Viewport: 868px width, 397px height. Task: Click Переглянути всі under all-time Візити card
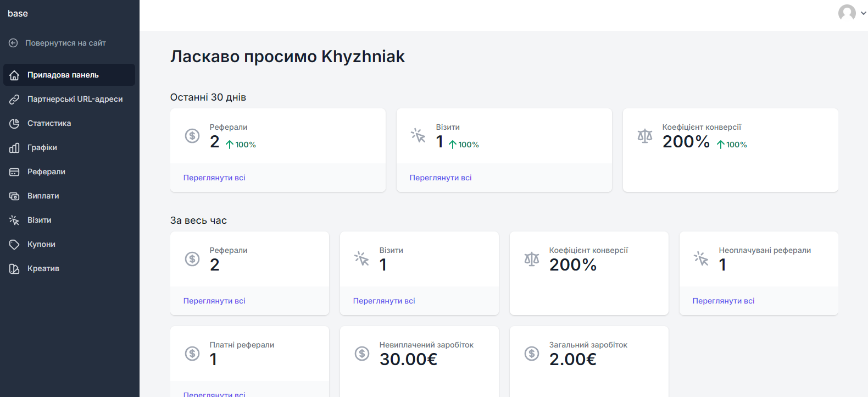(384, 301)
